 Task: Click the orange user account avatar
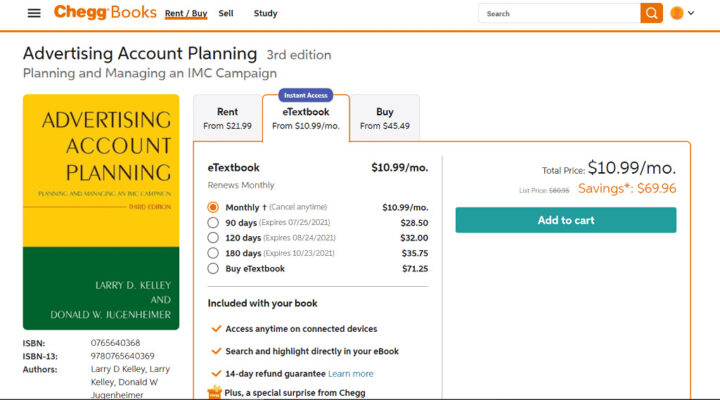677,13
